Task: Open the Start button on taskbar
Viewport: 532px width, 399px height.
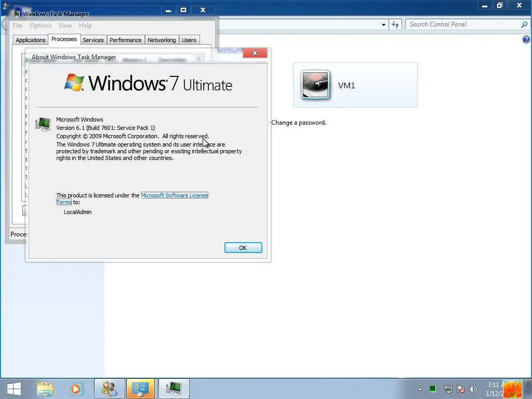Action: point(14,389)
